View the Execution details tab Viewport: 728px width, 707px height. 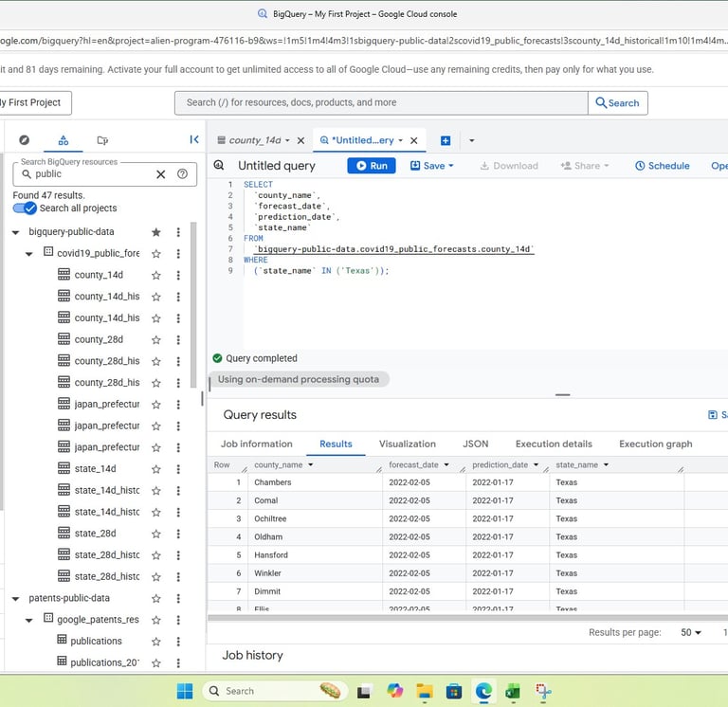point(554,444)
